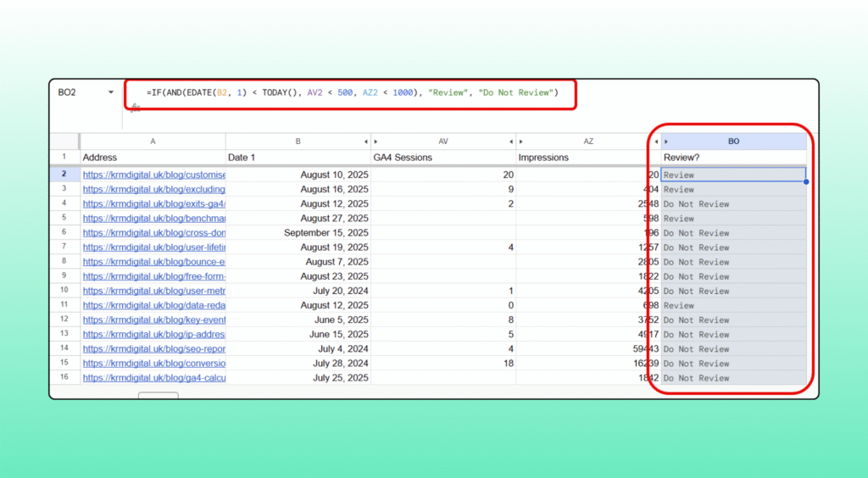Click the 'September 15, 2025' date cell
Viewport: 868px width, 478px height.
(x=298, y=233)
